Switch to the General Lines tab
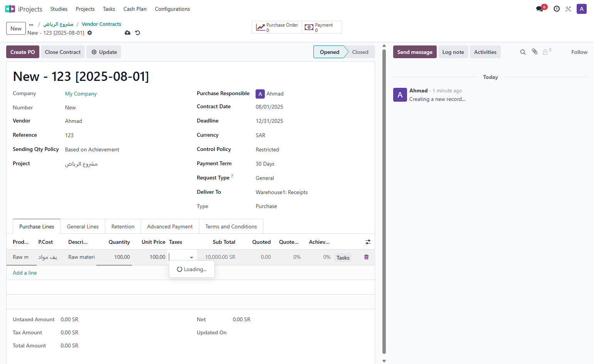Viewport: 594px width, 364px height. pos(83,226)
